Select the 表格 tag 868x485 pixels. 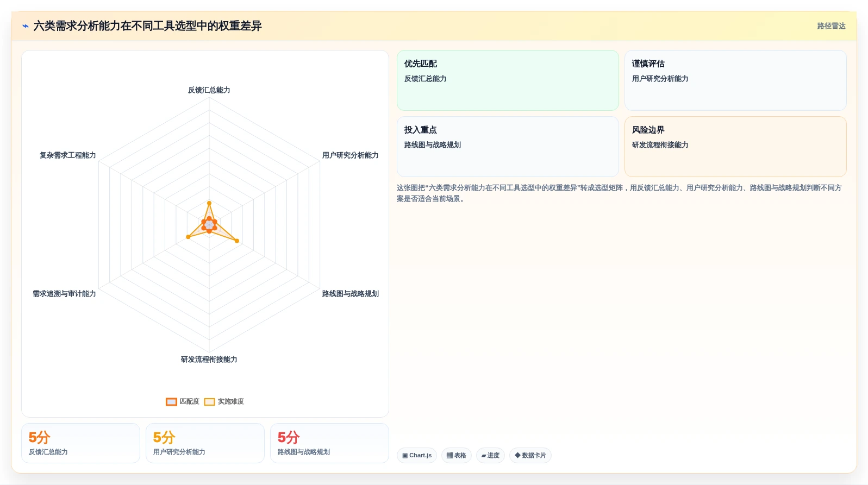[457, 456]
